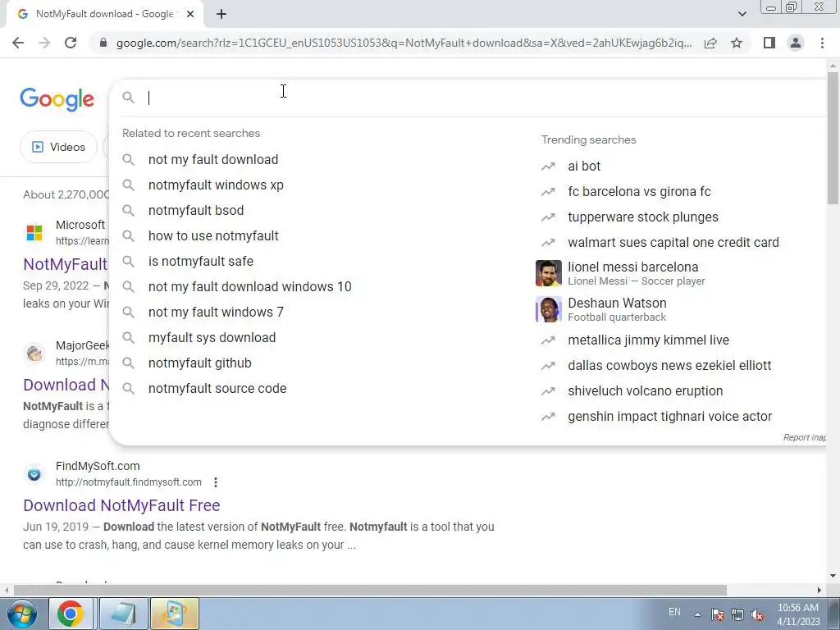This screenshot has width=840, height=630.
Task: Go back to the previous page
Action: (x=18, y=43)
